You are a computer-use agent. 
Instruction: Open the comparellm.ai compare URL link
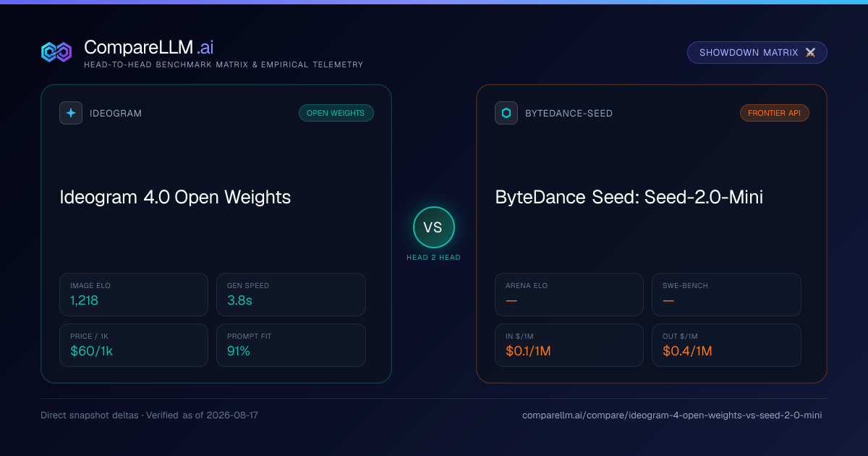click(672, 415)
